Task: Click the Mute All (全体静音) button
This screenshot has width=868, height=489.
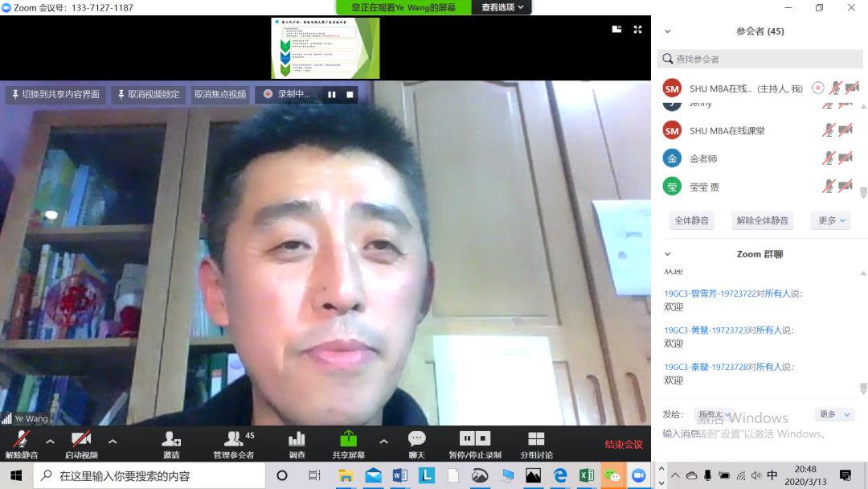Action: coord(691,220)
